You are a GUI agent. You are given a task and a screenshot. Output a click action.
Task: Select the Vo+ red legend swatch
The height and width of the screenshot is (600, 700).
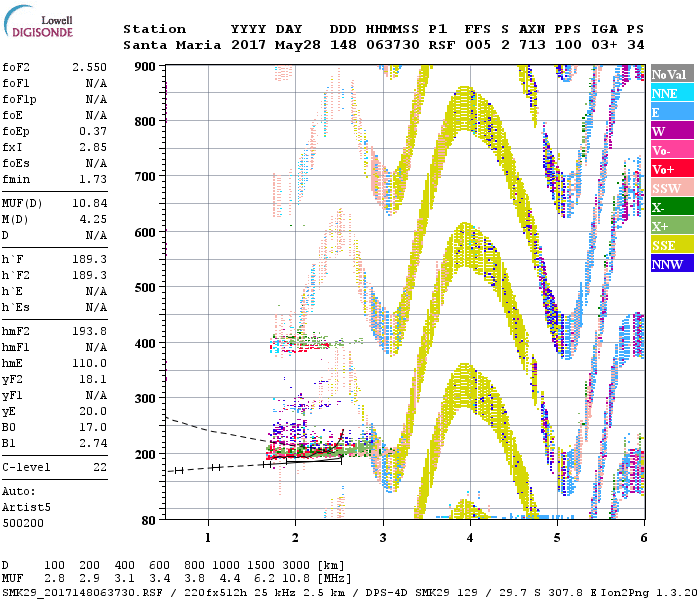pos(672,169)
